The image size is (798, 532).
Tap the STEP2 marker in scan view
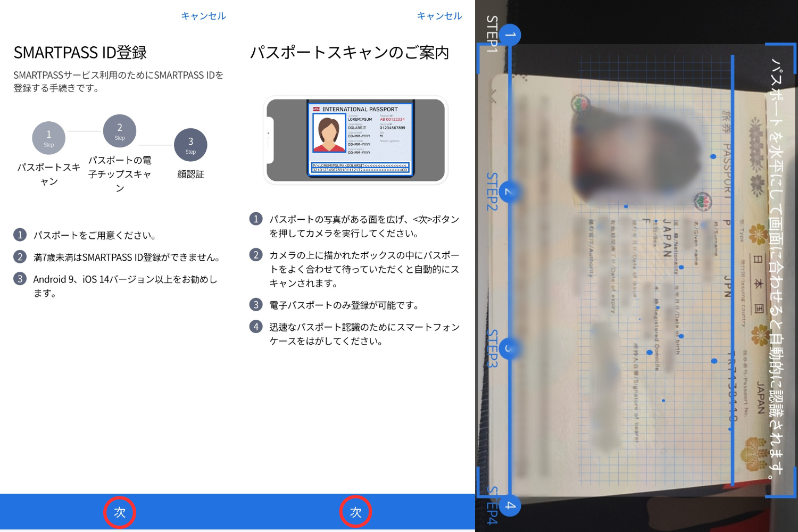pos(509,192)
